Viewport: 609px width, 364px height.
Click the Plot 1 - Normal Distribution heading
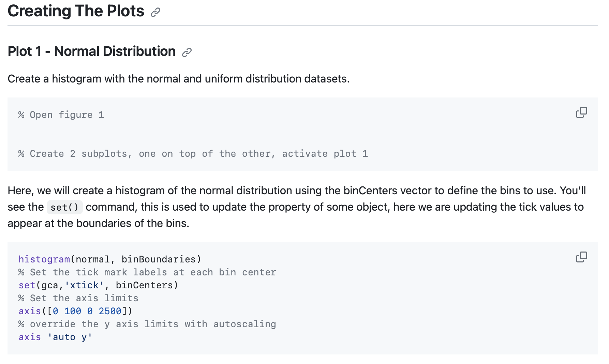(x=91, y=51)
